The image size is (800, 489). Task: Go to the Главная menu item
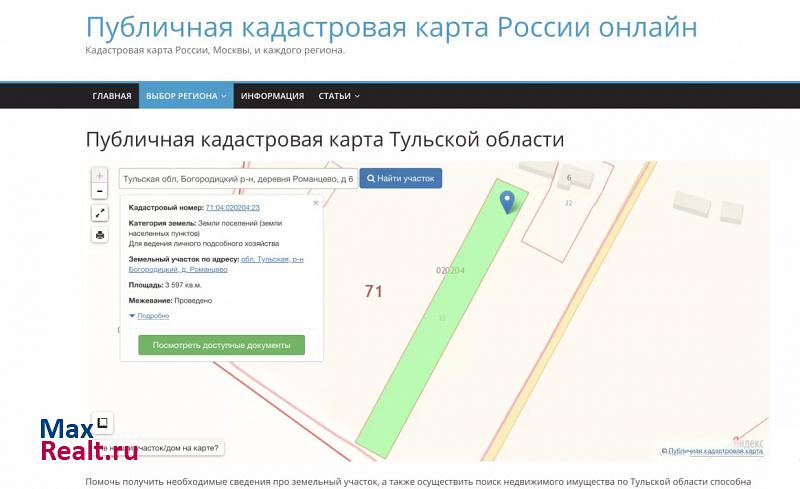[x=112, y=96]
